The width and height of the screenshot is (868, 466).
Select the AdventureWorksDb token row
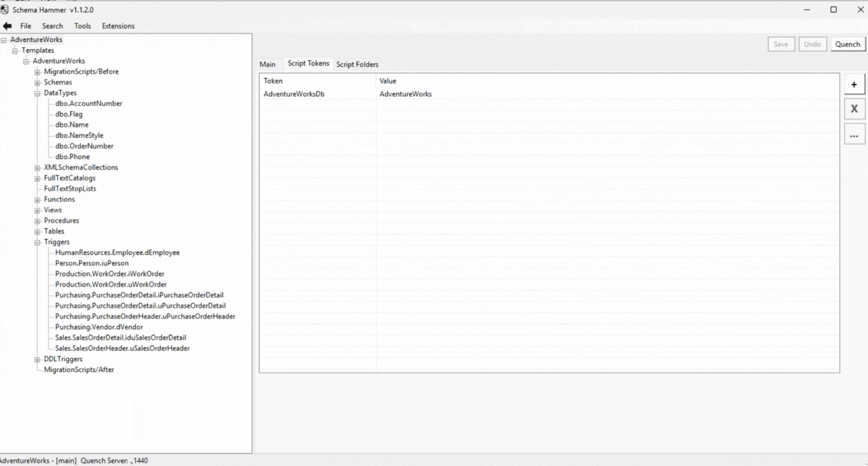(x=294, y=94)
